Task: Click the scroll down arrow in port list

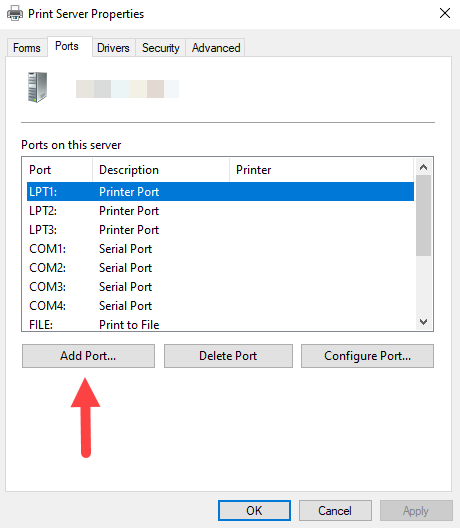Action: [423, 322]
